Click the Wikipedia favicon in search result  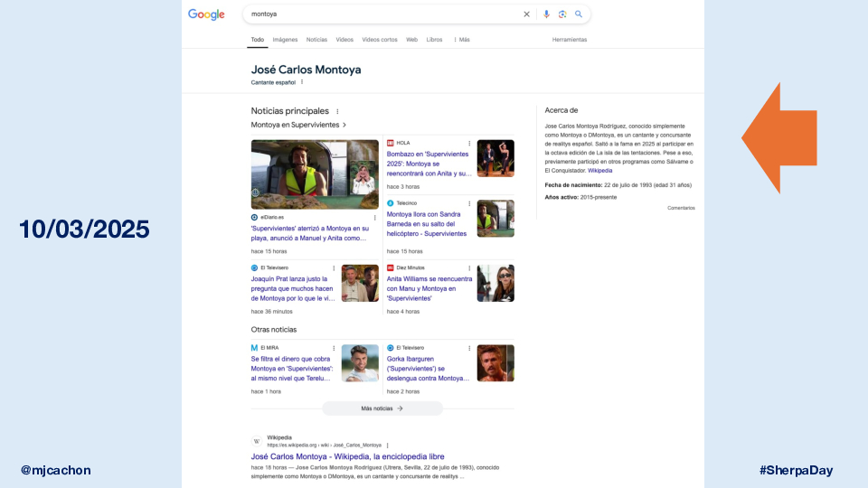coord(256,441)
